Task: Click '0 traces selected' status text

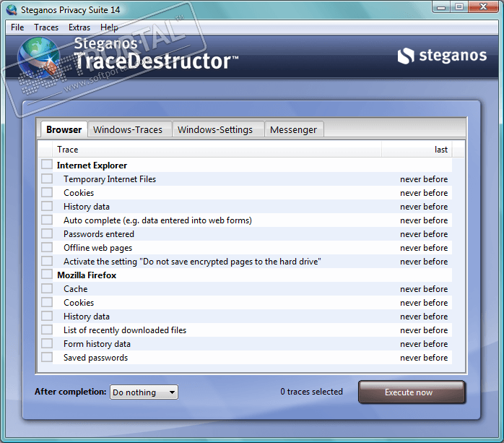Action: (x=311, y=392)
